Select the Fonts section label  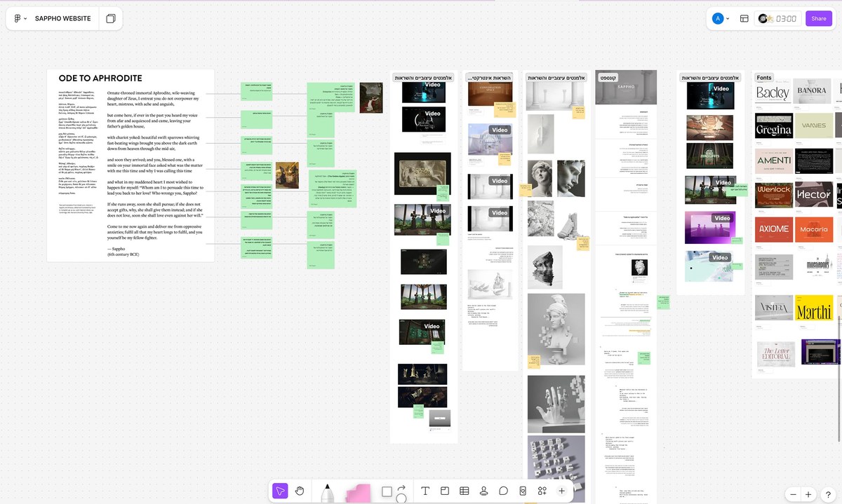point(764,78)
